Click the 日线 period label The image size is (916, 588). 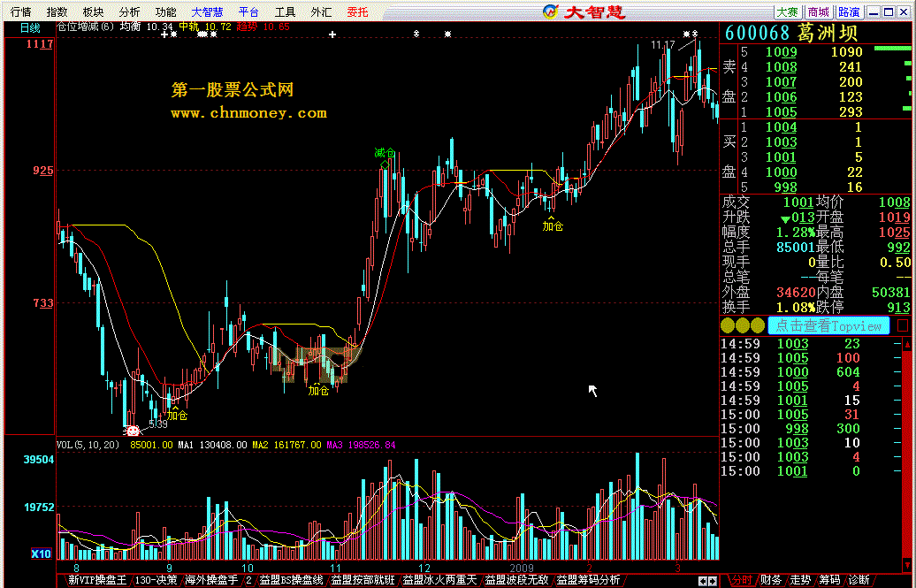pos(30,28)
